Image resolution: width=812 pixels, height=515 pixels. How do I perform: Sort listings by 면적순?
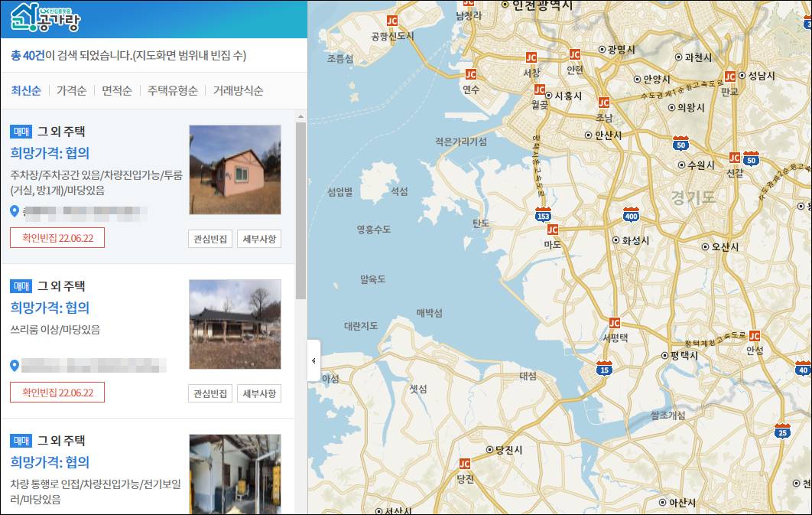click(x=117, y=90)
